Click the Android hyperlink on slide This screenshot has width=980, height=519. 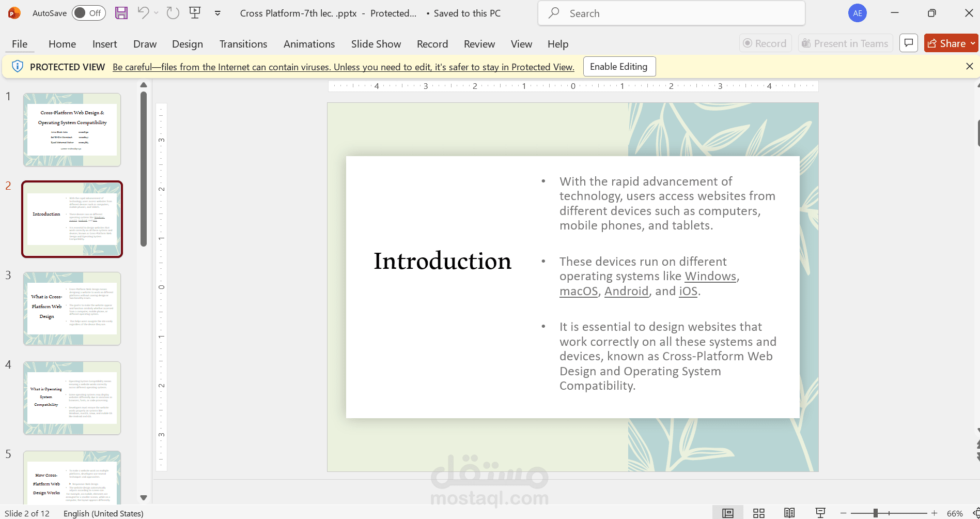(626, 291)
